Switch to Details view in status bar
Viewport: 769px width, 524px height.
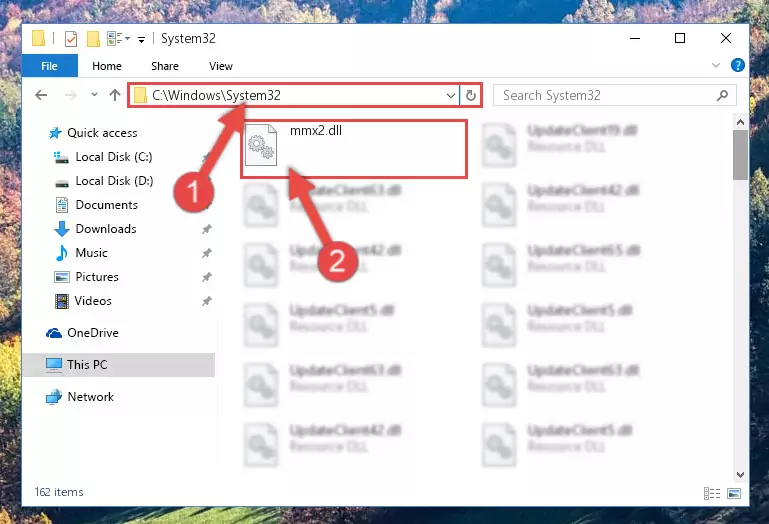pyautogui.click(x=712, y=493)
